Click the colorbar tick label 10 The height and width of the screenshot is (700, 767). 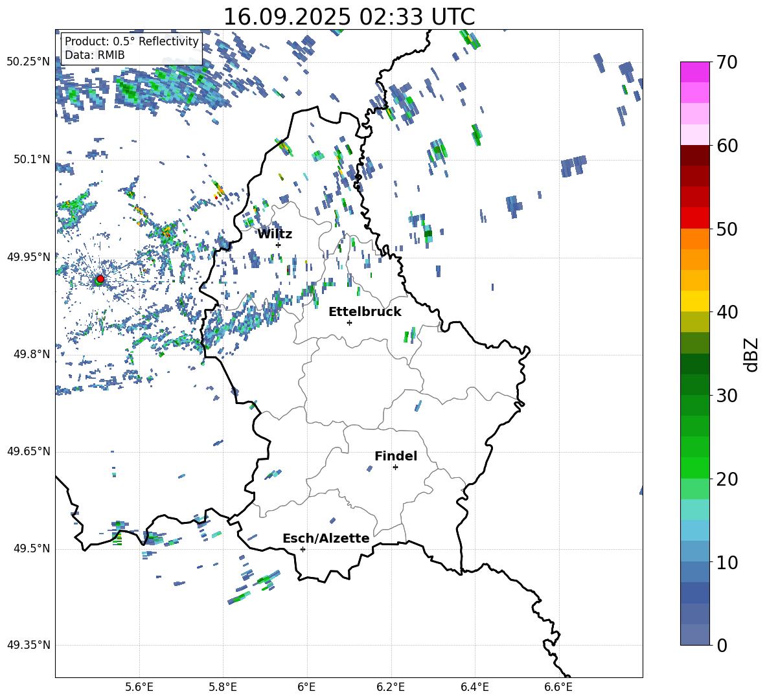coord(727,562)
